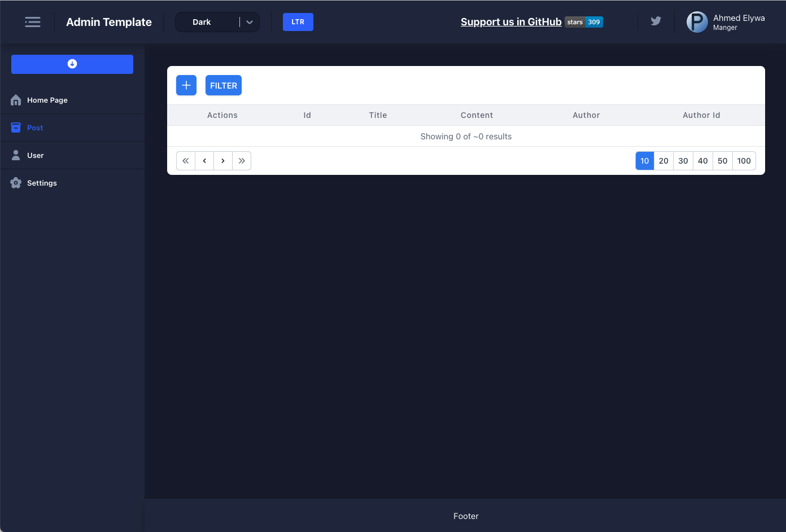Open Support us in GitHub link
The image size is (786, 532).
tap(511, 22)
